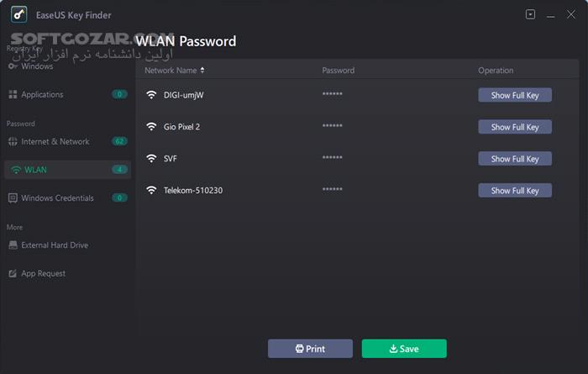
Task: Click the Internet & Network globe icon
Action: tap(13, 141)
